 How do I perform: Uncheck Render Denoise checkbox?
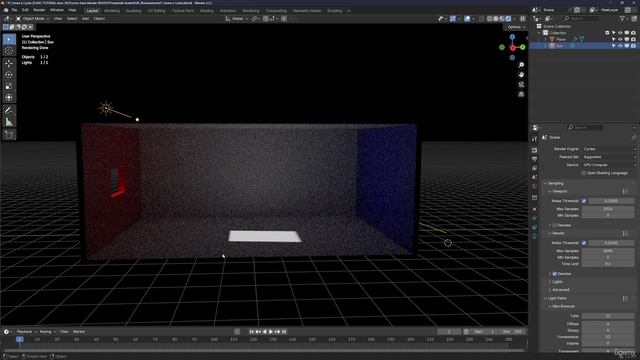tap(554, 274)
